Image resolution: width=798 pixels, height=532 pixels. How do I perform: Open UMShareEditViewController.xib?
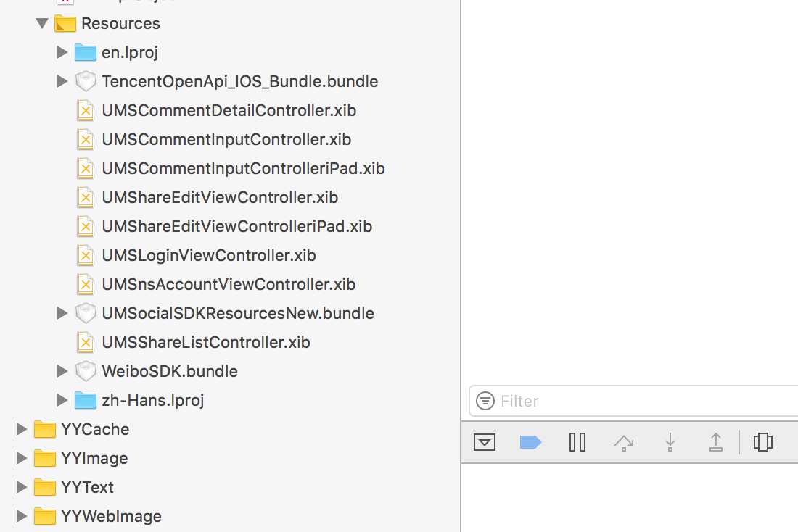pos(220,197)
